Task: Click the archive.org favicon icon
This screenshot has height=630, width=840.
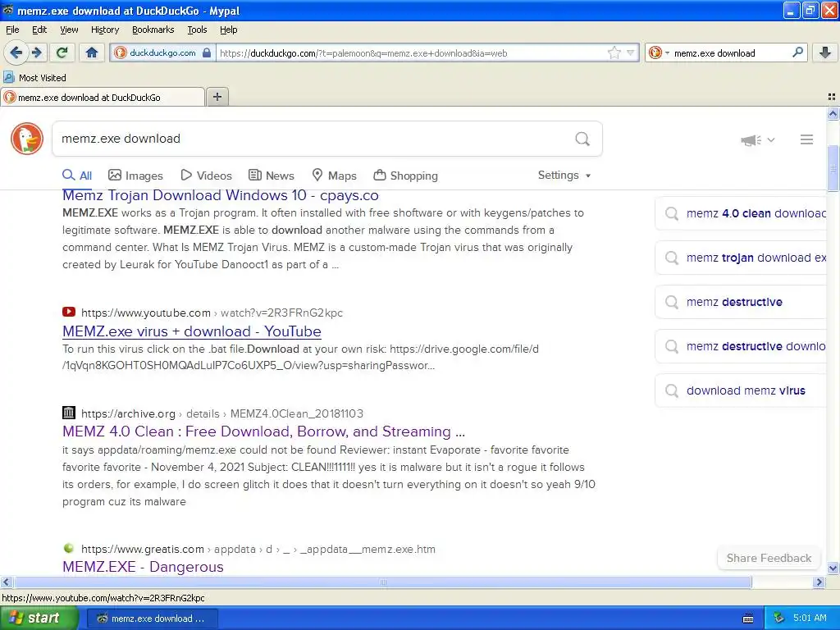Action: tap(69, 413)
